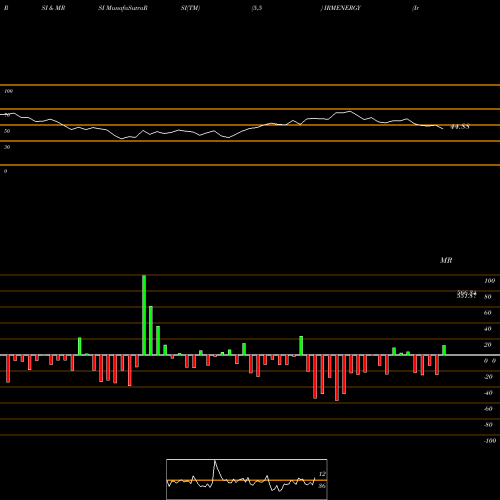Click the '-80' label on MR right axis
500x500 pixels.
tap(488, 425)
